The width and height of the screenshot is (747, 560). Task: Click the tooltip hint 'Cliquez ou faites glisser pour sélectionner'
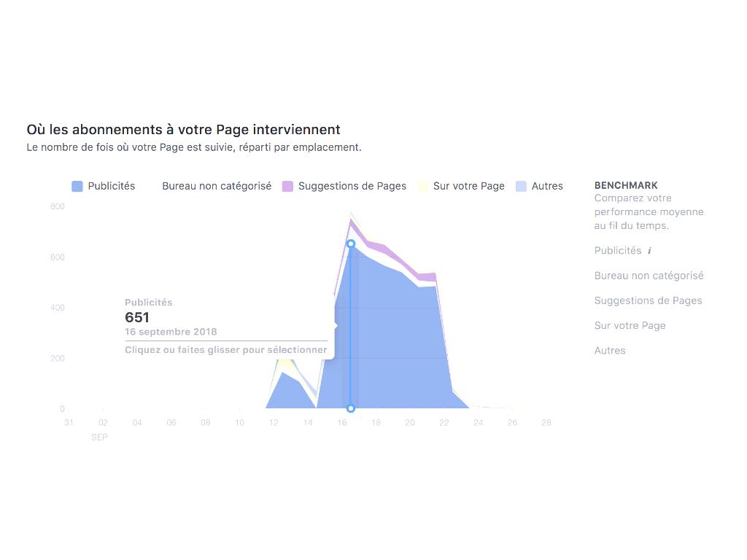(225, 350)
